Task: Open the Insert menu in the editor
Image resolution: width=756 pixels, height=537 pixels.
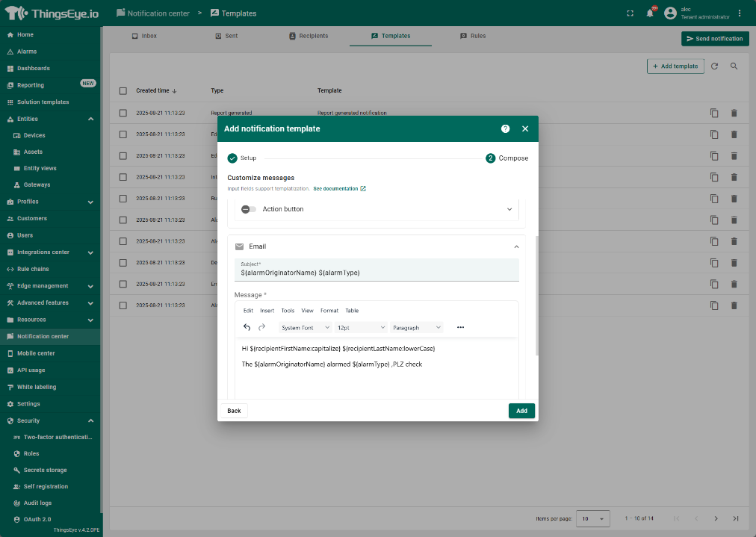Action: point(267,311)
